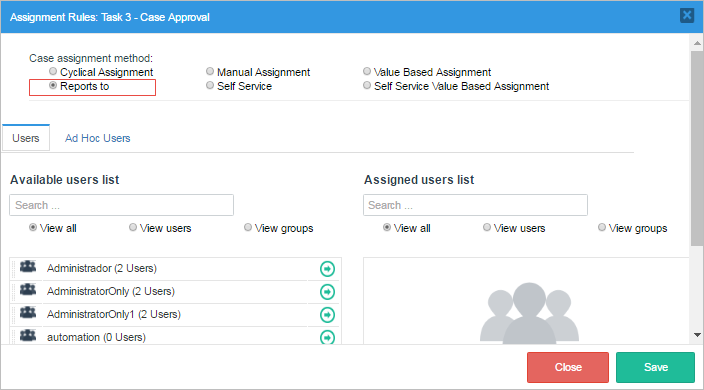Add AdministratorOnly1 group using arrow icon

click(x=327, y=315)
